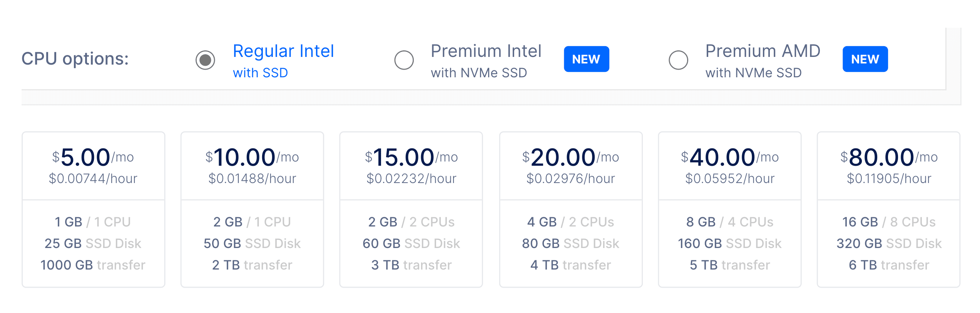Click the $0.00744/hour rate text
The height and width of the screenshot is (313, 980).
point(93,178)
